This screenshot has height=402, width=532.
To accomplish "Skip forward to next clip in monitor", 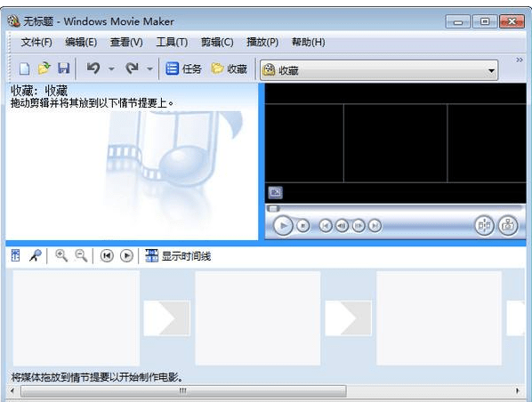I will pyautogui.click(x=375, y=226).
